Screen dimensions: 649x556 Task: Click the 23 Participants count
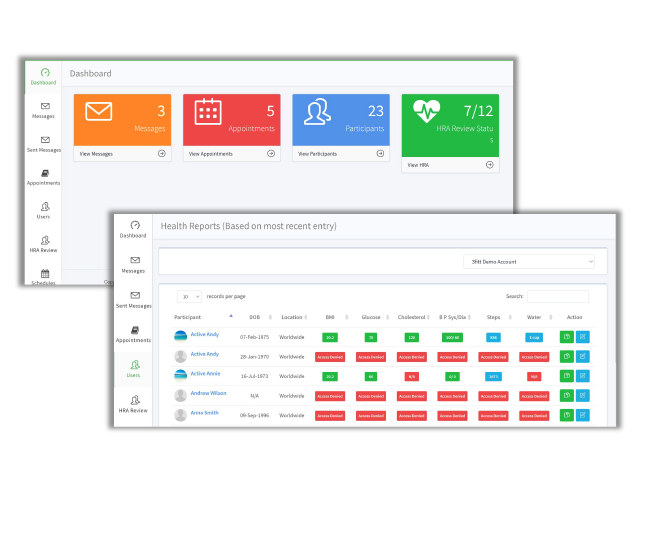tap(376, 111)
